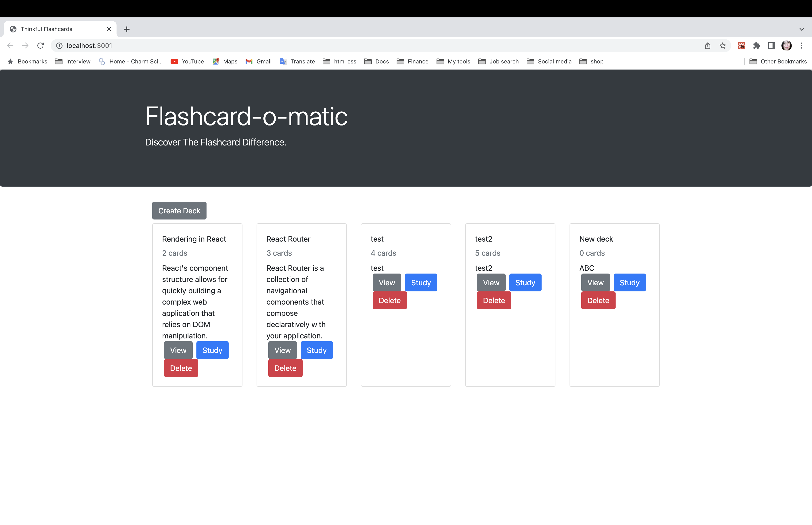Bookmark the page with the star icon
Screen dimensions: 812x525
[722, 45]
